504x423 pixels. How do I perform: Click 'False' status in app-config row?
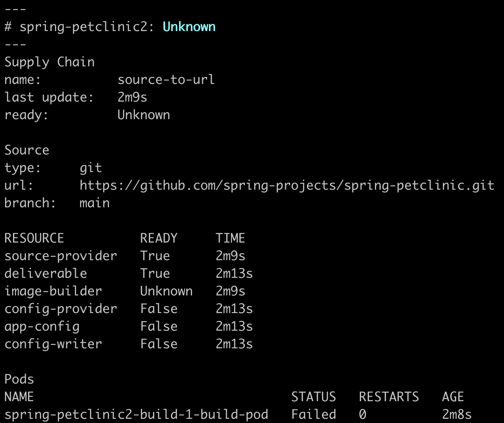(x=159, y=326)
